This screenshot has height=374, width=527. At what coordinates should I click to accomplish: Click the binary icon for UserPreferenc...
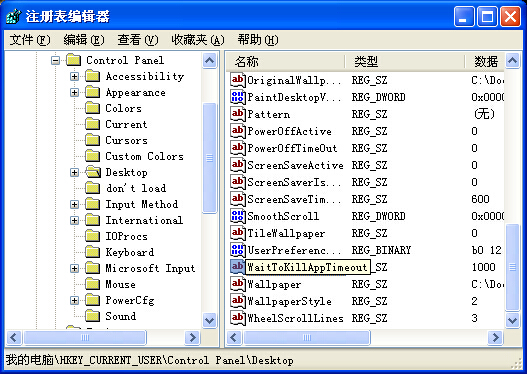click(x=238, y=250)
